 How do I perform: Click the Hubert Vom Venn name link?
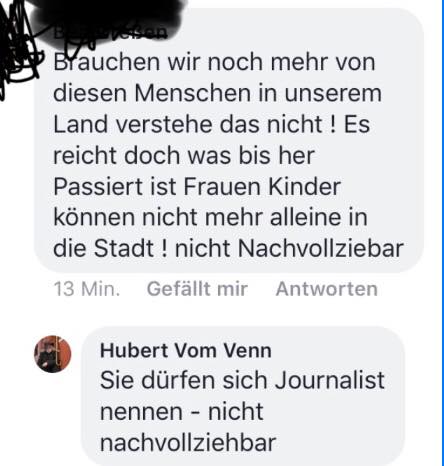[x=186, y=351]
